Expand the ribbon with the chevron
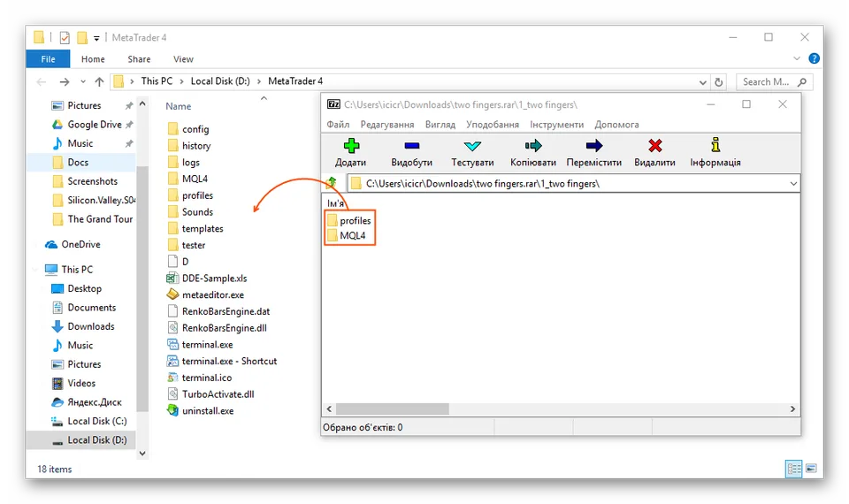 [x=797, y=58]
